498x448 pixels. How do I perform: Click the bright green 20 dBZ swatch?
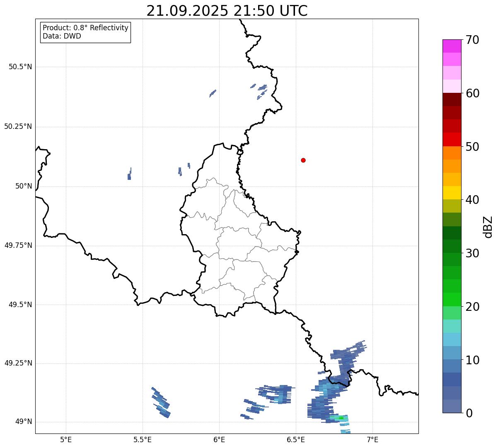pos(452,300)
